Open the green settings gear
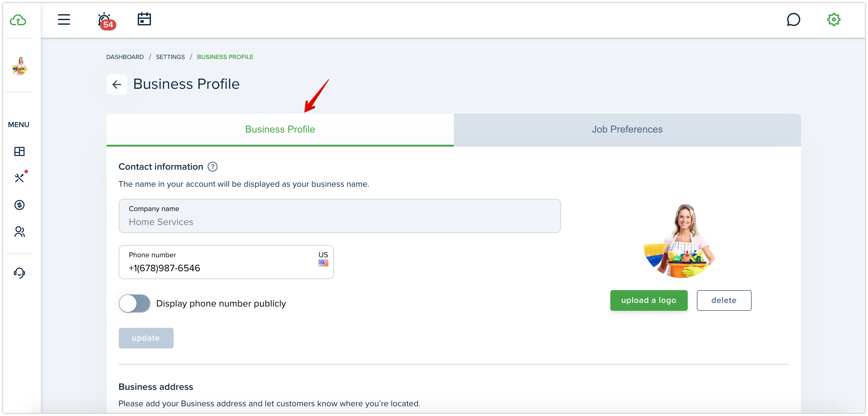 click(x=834, y=19)
